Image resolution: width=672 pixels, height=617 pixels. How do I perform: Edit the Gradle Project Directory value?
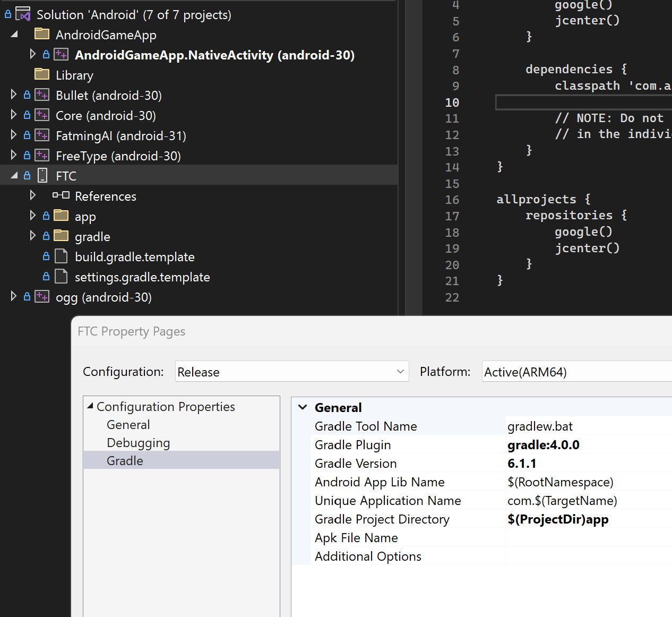(x=589, y=519)
